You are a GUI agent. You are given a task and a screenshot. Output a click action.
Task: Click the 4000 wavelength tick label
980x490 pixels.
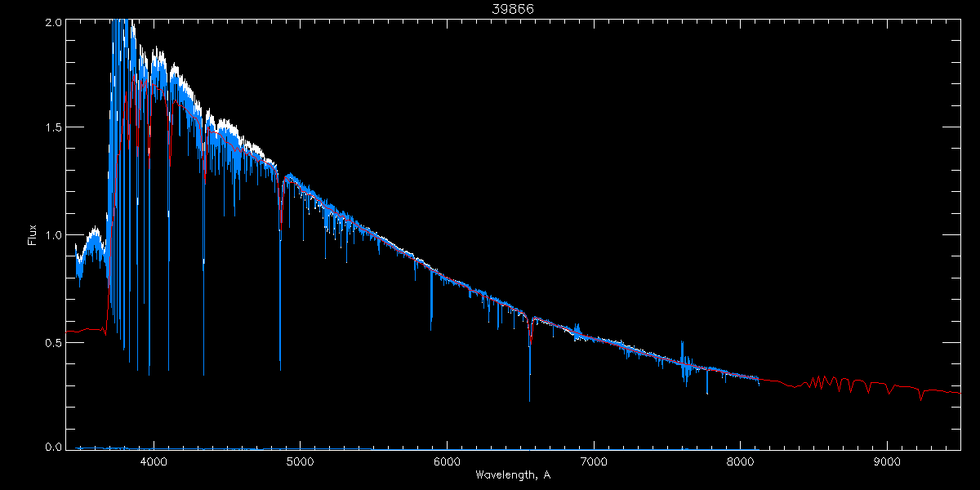(153, 461)
